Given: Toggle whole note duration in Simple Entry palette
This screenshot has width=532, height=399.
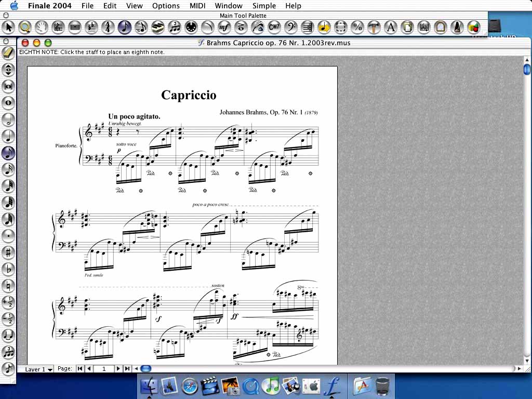Looking at the screenshot, I should (x=8, y=103).
